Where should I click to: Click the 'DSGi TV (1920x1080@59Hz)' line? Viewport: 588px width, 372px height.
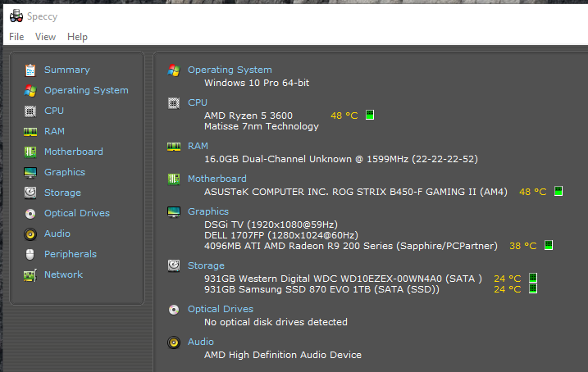pyautogui.click(x=271, y=225)
